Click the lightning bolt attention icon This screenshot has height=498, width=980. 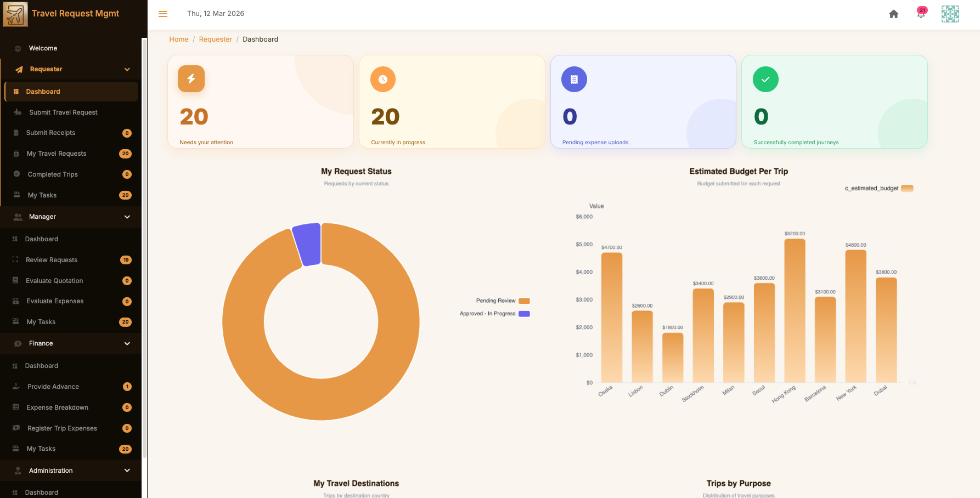pos(191,79)
